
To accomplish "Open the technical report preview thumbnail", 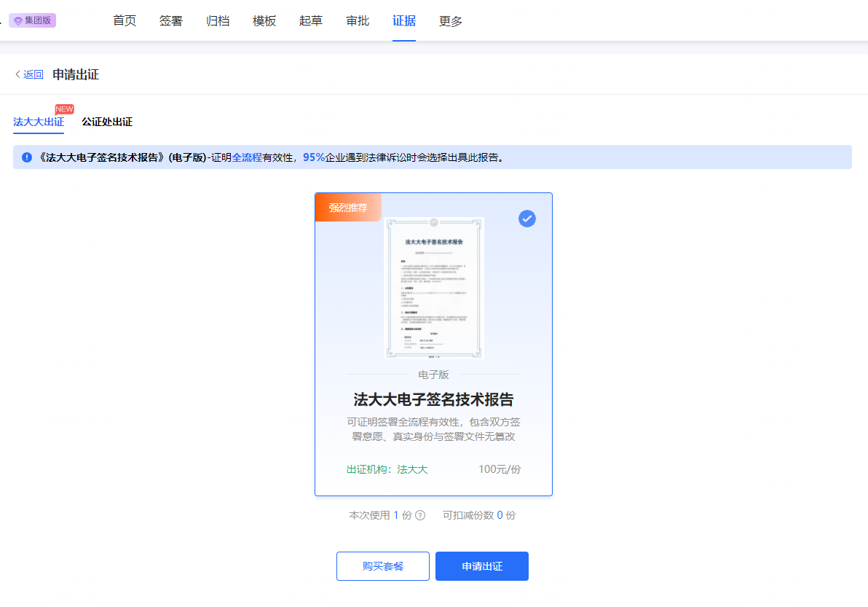I will [434, 288].
